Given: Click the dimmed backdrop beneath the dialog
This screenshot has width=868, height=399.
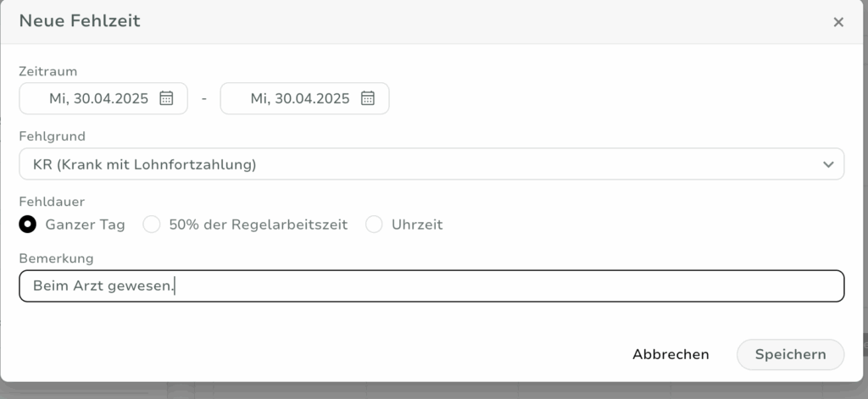Looking at the screenshot, I should [x=434, y=391].
